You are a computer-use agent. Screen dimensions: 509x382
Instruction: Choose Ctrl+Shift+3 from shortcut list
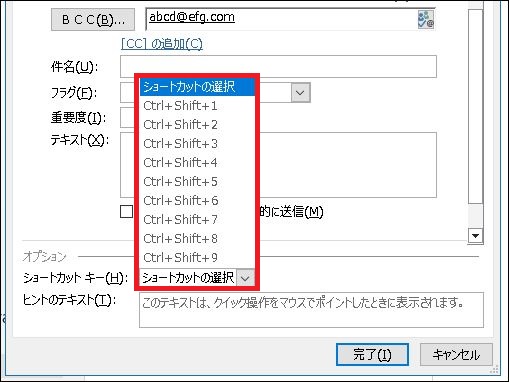click(197, 144)
